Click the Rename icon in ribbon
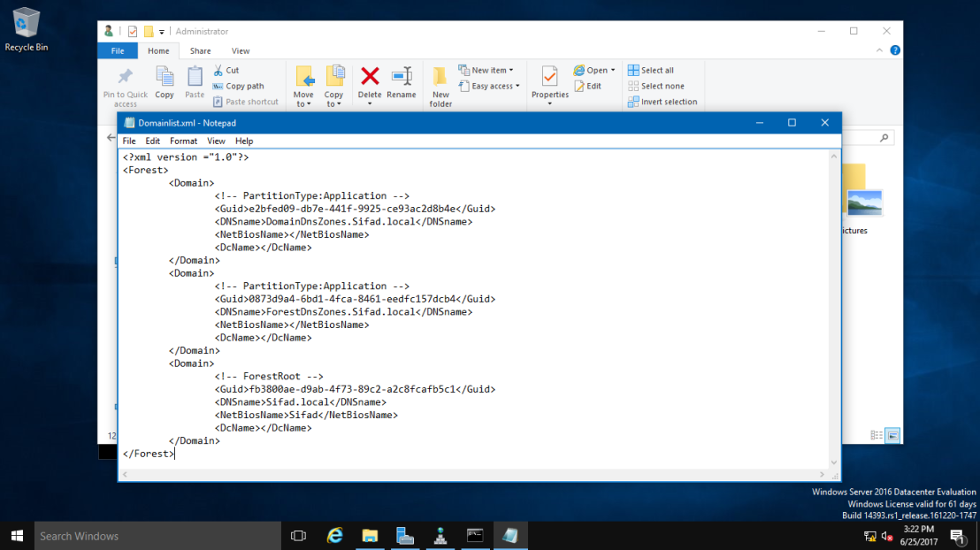980x550 pixels. (x=402, y=76)
